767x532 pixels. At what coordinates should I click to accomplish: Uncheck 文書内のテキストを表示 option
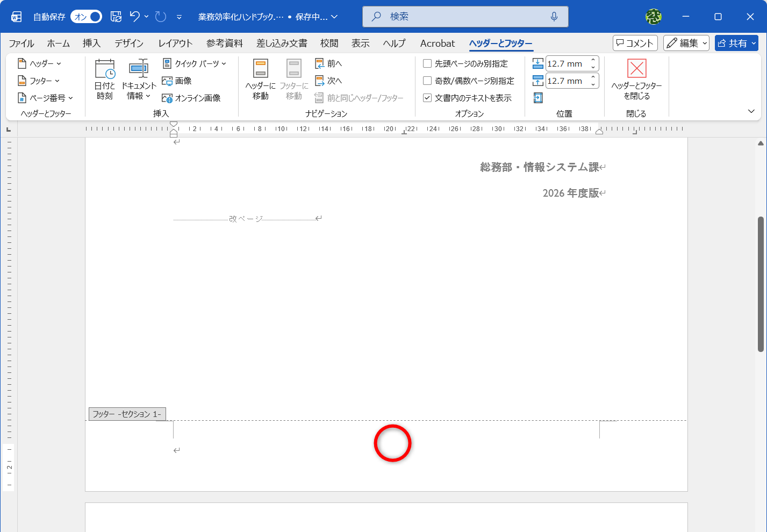pyautogui.click(x=427, y=98)
